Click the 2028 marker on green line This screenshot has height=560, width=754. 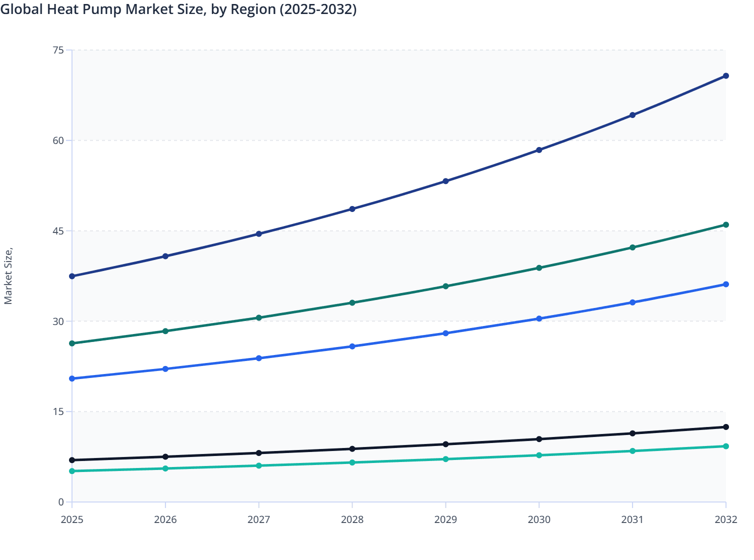(353, 302)
